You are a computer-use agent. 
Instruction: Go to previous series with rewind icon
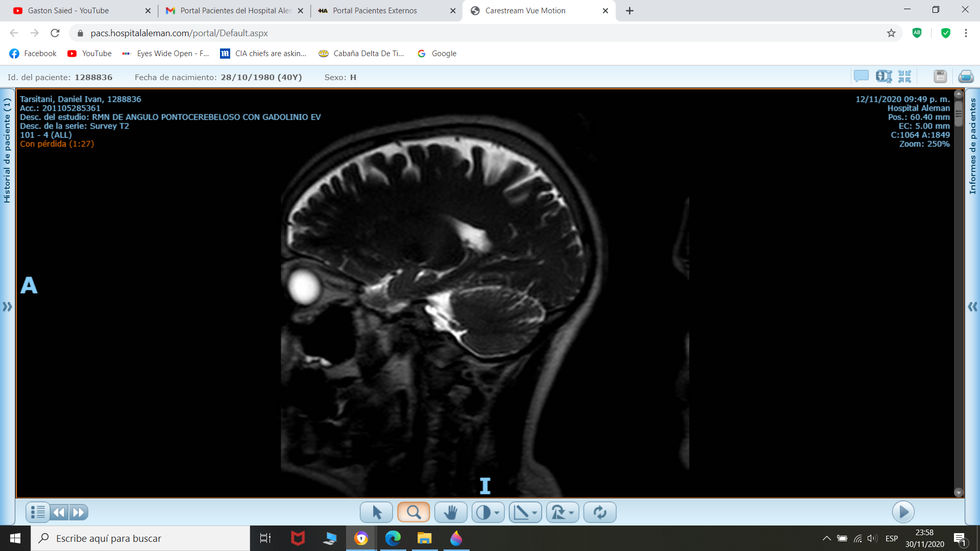pos(59,512)
